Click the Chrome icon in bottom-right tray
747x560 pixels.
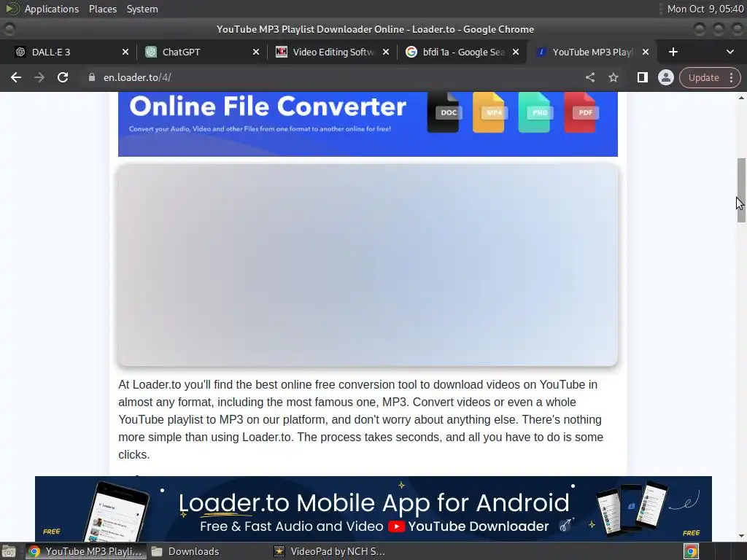(x=691, y=551)
